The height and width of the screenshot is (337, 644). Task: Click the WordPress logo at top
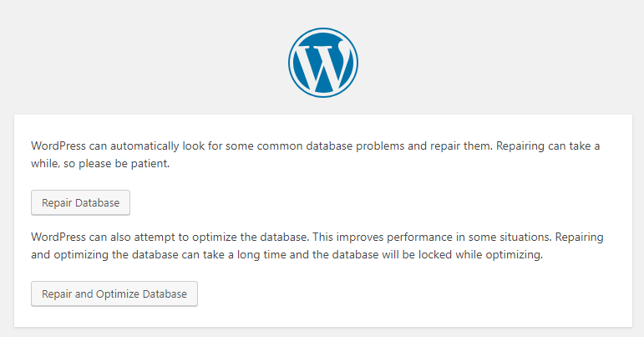[x=322, y=63]
